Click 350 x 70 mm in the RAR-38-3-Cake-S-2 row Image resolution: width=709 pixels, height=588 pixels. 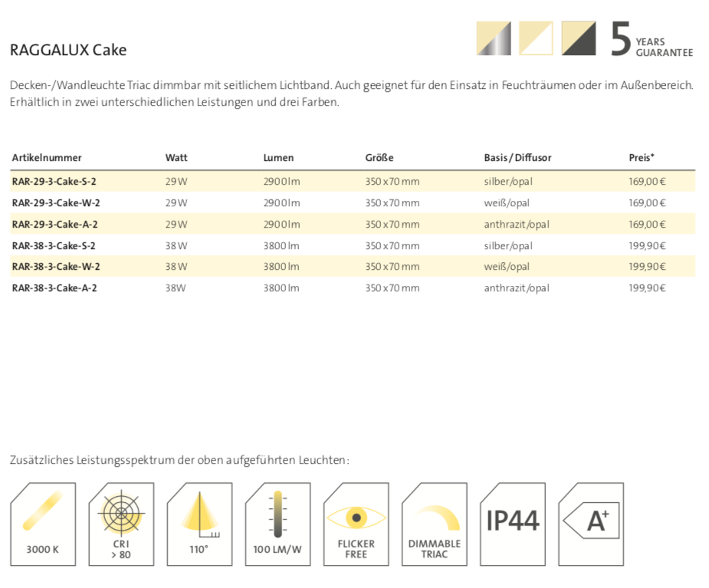[x=392, y=245]
